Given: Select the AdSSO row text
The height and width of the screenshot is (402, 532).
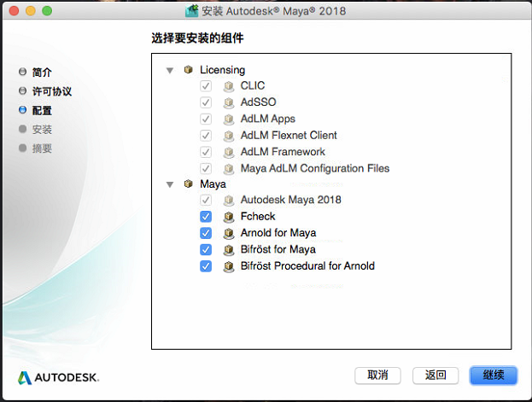Looking at the screenshot, I should point(259,102).
